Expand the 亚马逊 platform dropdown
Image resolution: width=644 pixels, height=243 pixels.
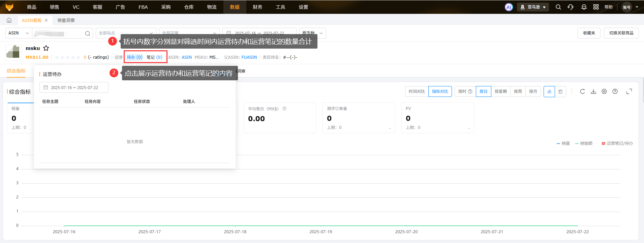pyautogui.click(x=533, y=7)
